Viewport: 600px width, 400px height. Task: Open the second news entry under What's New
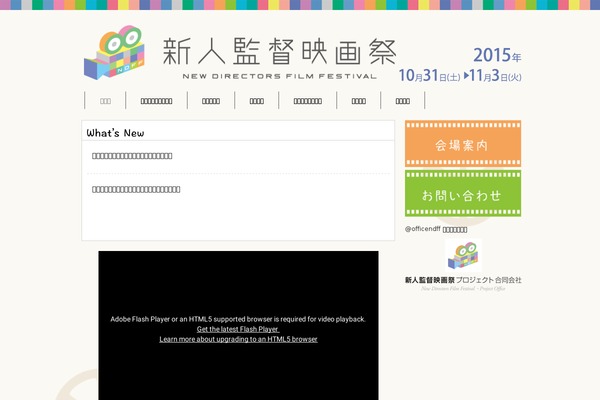tap(136, 189)
